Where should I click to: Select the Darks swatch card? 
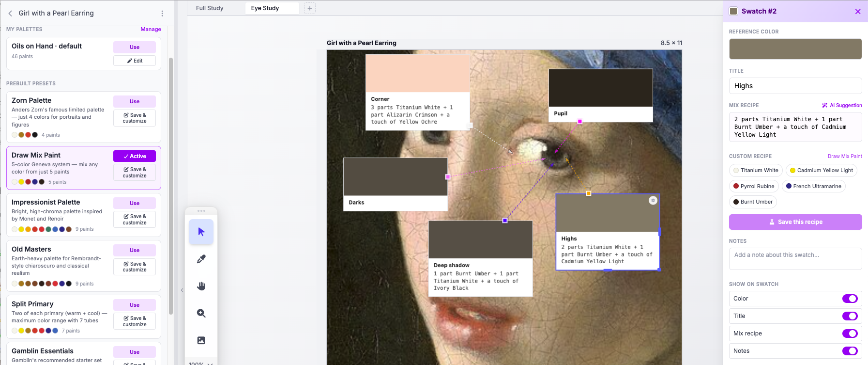click(x=396, y=184)
